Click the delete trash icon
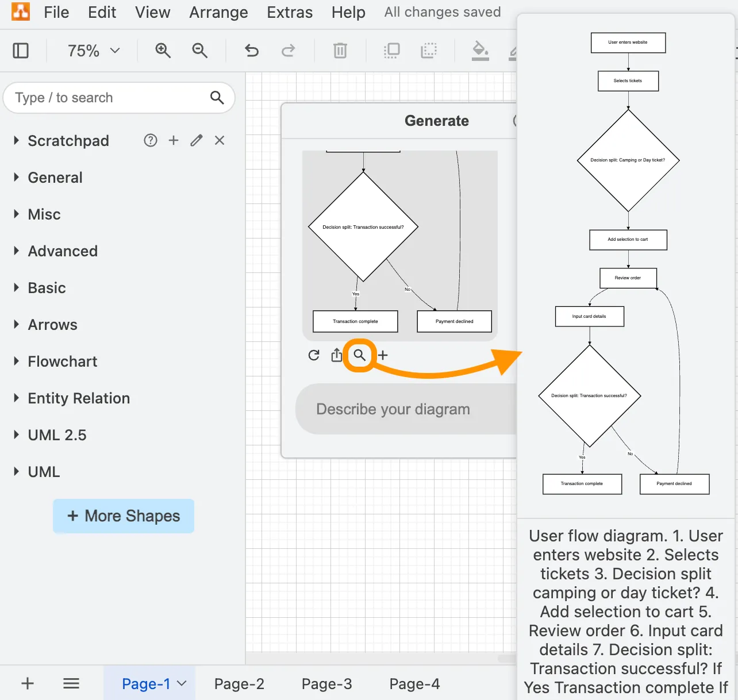Image resolution: width=738 pixels, height=700 pixels. (x=340, y=51)
